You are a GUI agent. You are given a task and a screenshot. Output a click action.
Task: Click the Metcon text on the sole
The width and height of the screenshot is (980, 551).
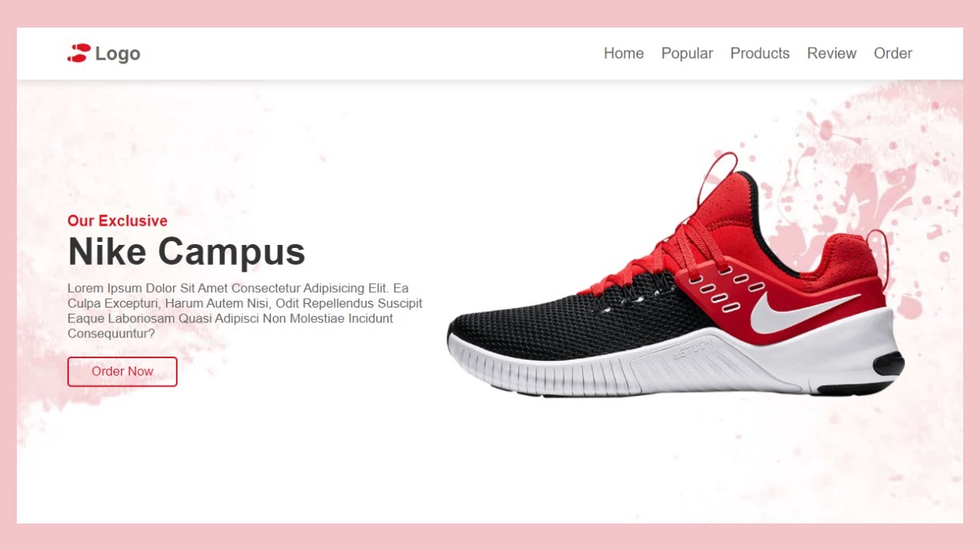point(692,351)
